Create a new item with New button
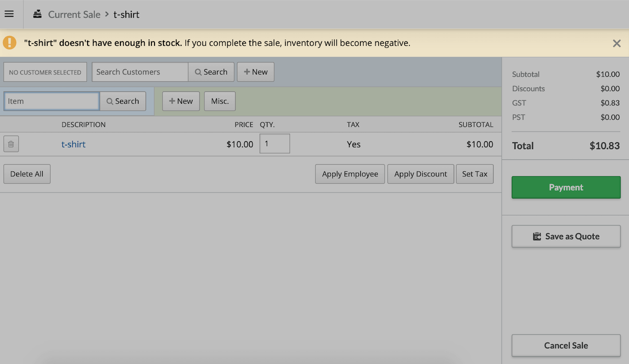 coord(181,101)
